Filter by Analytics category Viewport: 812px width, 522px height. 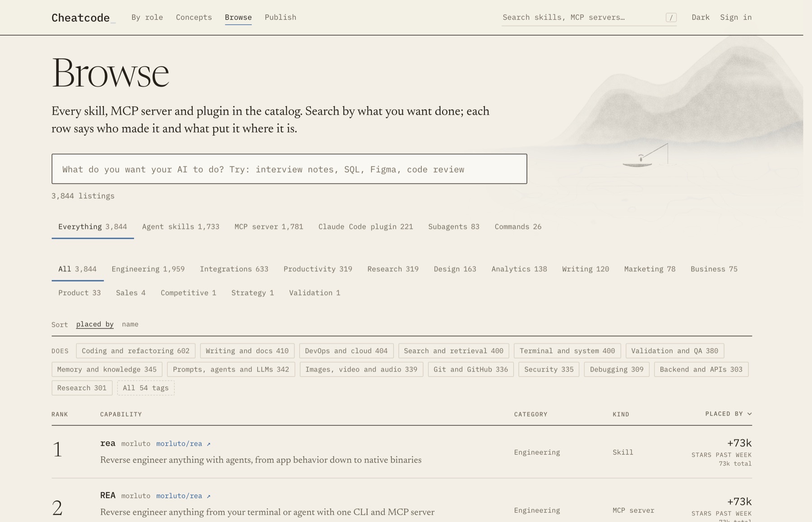(x=519, y=269)
